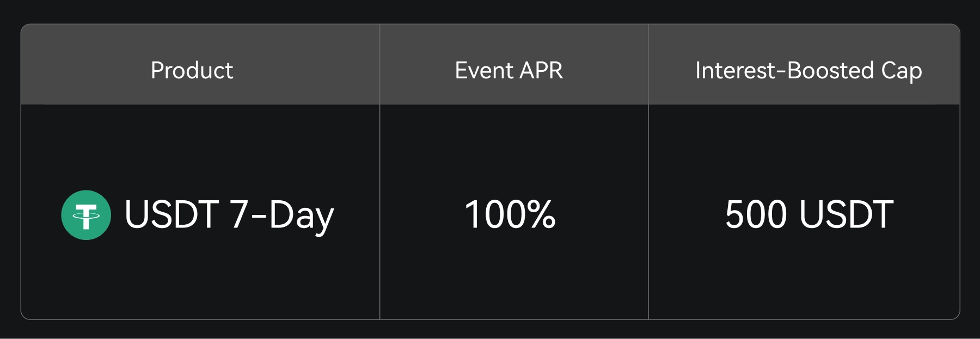Click USDT text beside the Tether icon

[x=171, y=214]
